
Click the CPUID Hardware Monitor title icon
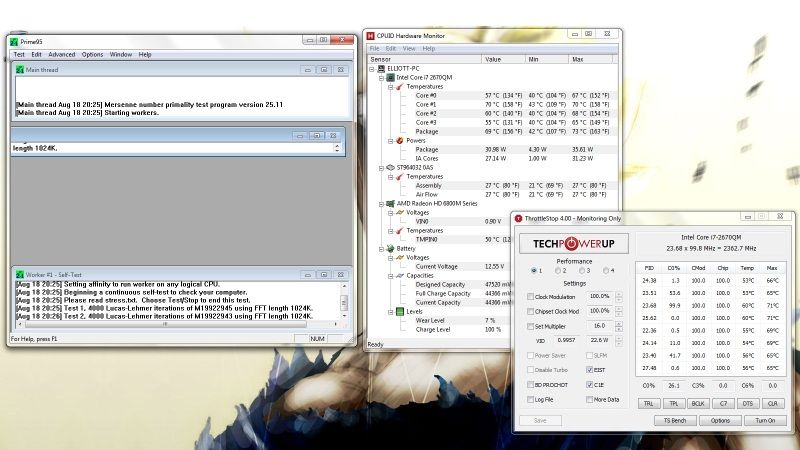(371, 36)
